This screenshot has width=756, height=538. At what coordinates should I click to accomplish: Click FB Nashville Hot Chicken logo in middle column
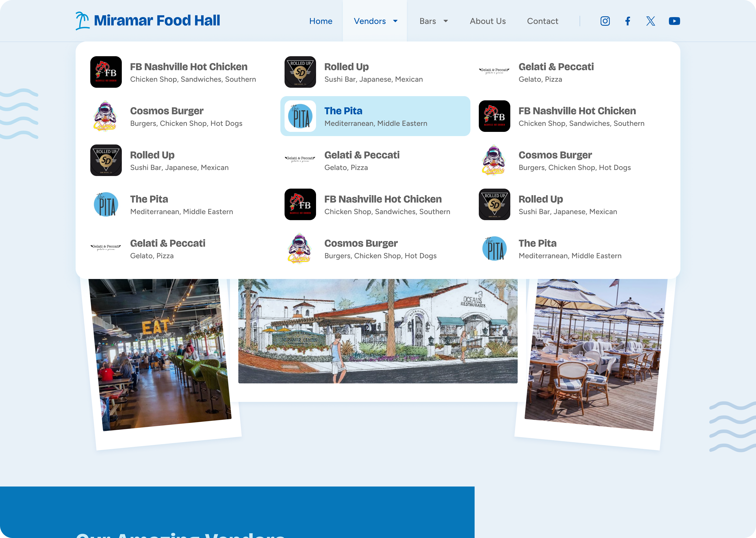pyautogui.click(x=300, y=204)
